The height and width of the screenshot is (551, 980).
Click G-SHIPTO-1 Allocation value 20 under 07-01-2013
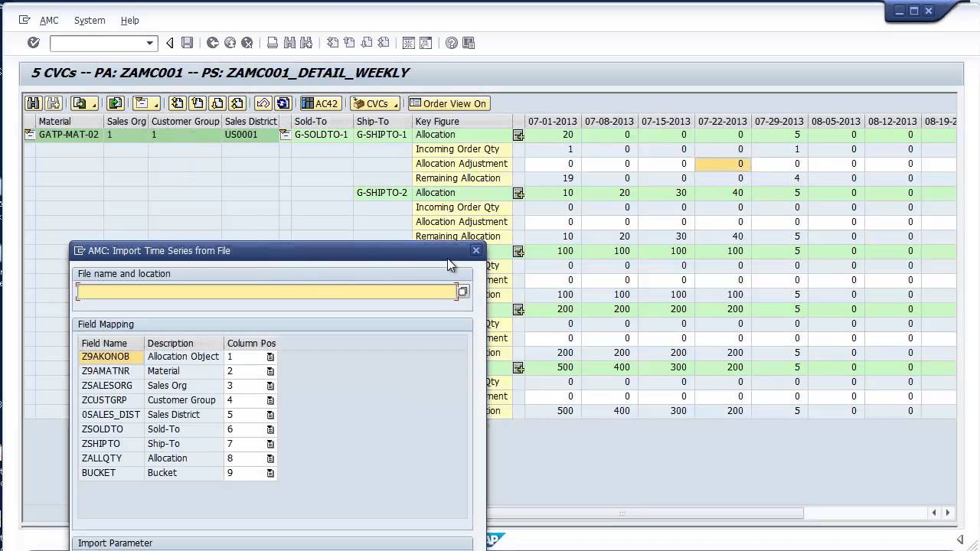553,135
